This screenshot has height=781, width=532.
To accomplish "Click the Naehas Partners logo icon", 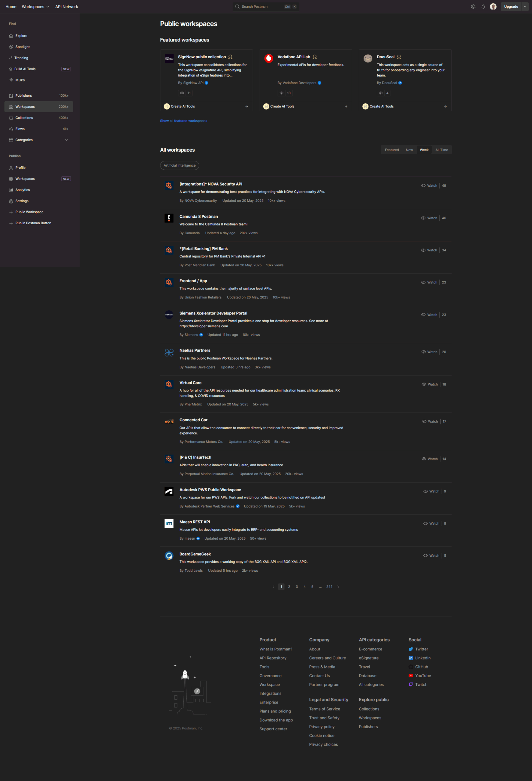I will (169, 352).
